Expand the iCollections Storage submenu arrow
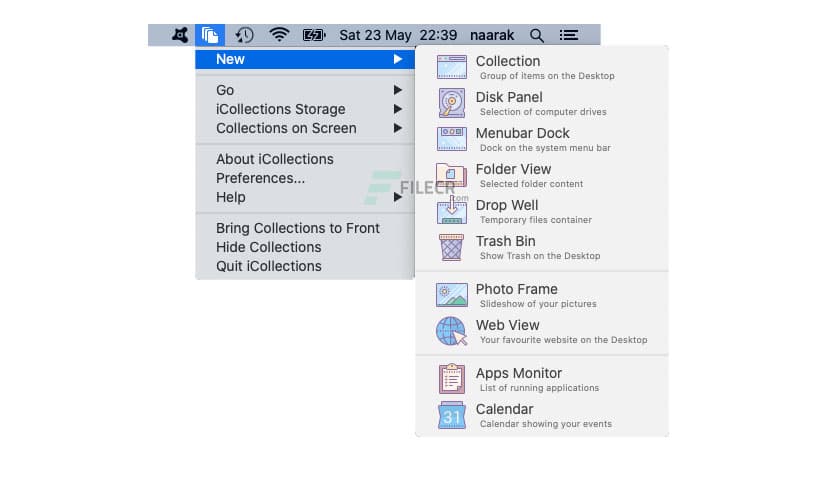The image size is (836, 484). (398, 109)
